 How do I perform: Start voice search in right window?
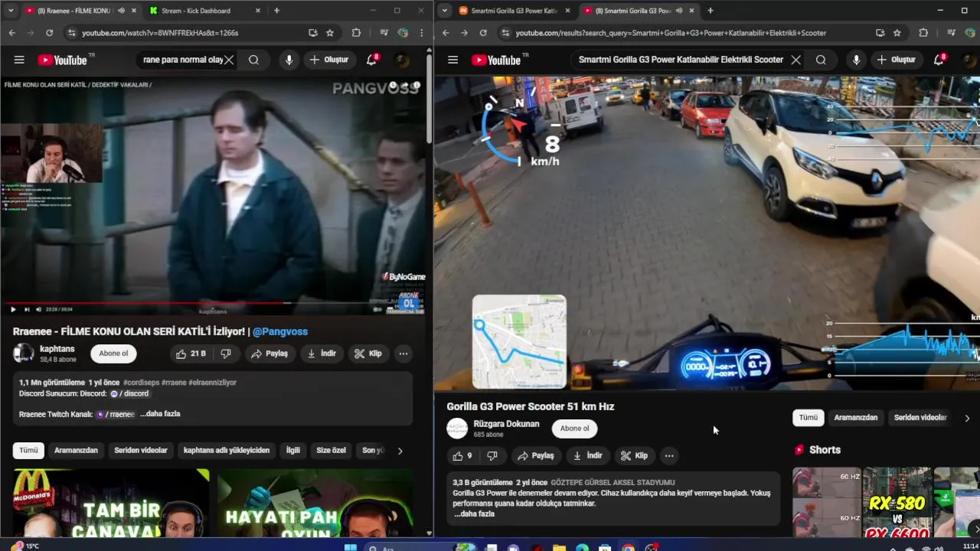[x=856, y=60]
